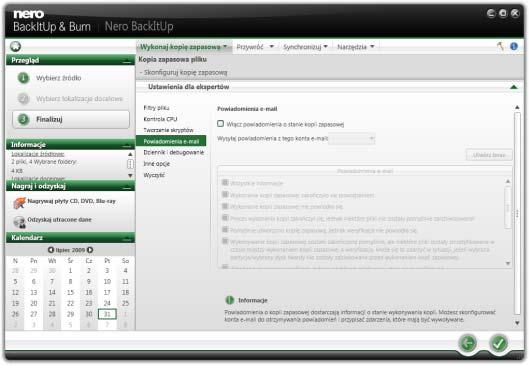Select day 15 in the calendar
This screenshot has height=365, width=529.
(70, 292)
